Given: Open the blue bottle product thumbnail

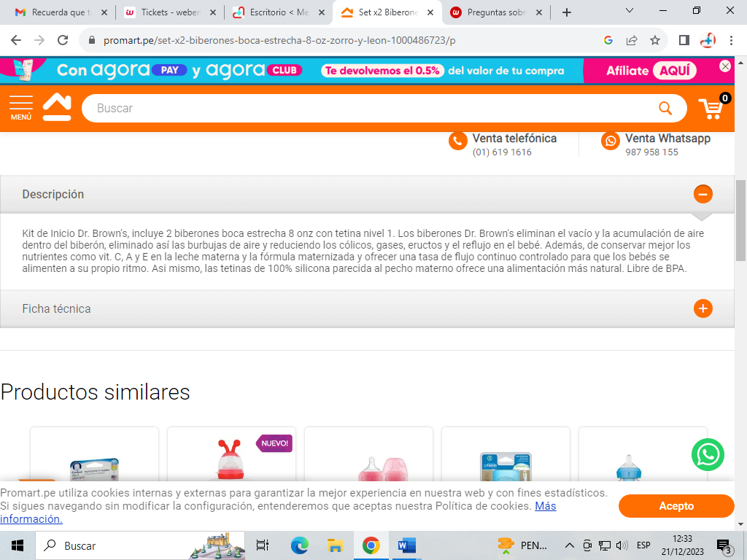Looking at the screenshot, I should [x=629, y=469].
